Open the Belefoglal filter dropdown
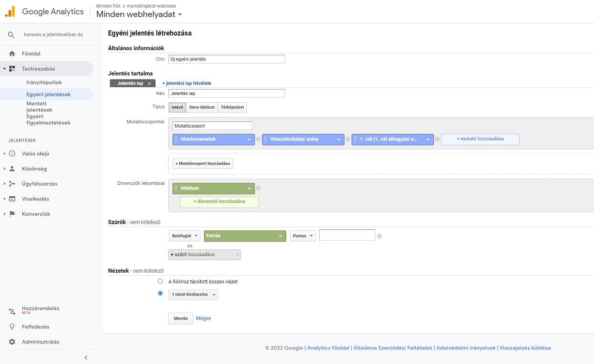594x364 pixels. click(184, 236)
